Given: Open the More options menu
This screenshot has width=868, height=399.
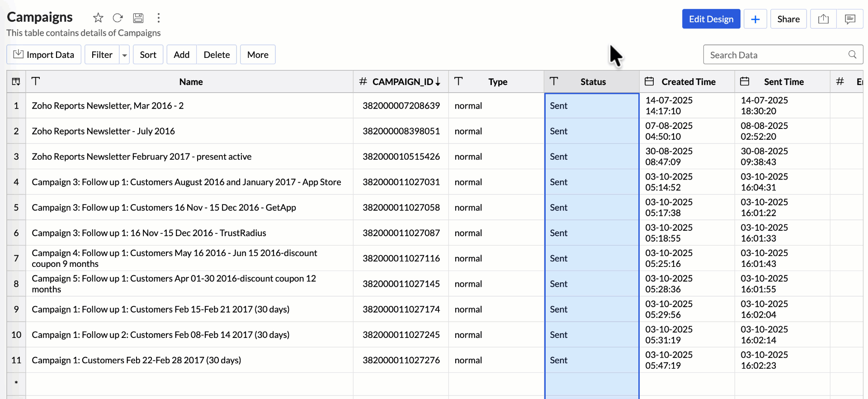Looking at the screenshot, I should [x=258, y=55].
